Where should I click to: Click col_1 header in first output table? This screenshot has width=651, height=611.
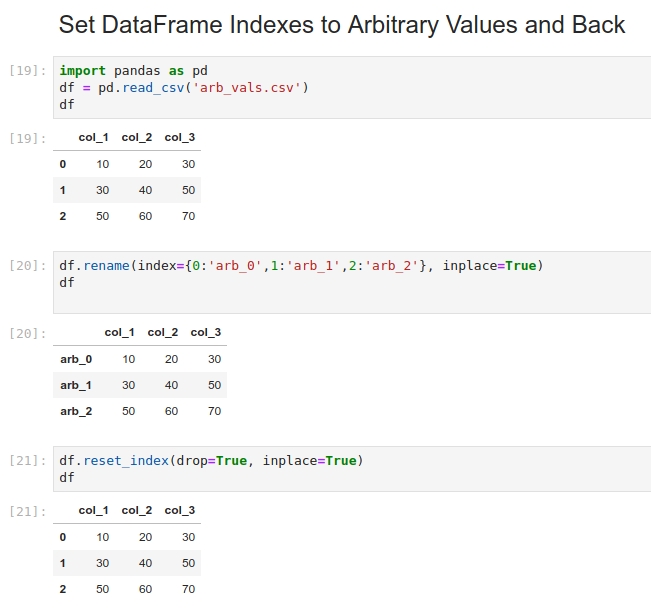pyautogui.click(x=93, y=137)
